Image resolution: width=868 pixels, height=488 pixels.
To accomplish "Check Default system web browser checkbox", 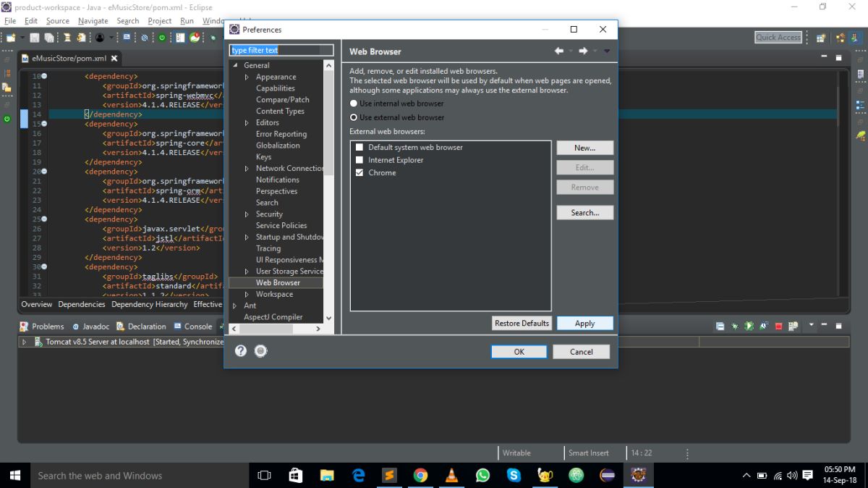I will click(x=359, y=147).
